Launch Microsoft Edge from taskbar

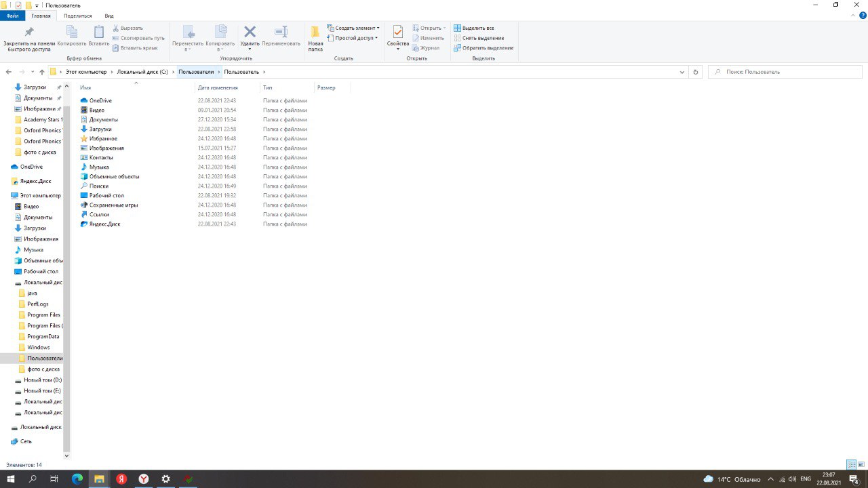[x=77, y=479]
